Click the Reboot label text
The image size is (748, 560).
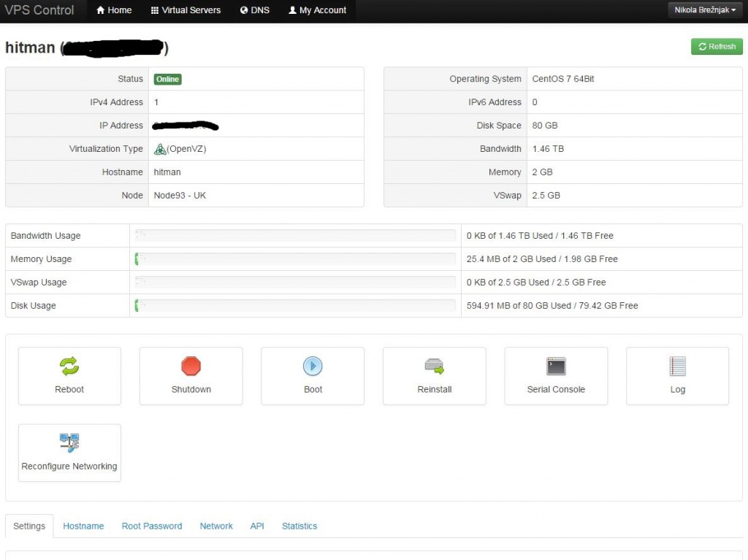(x=69, y=389)
